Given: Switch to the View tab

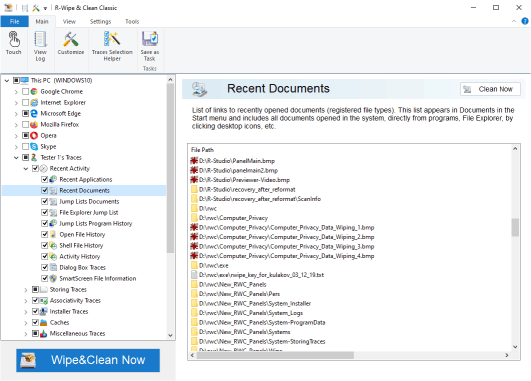Looking at the screenshot, I should click(x=69, y=21).
